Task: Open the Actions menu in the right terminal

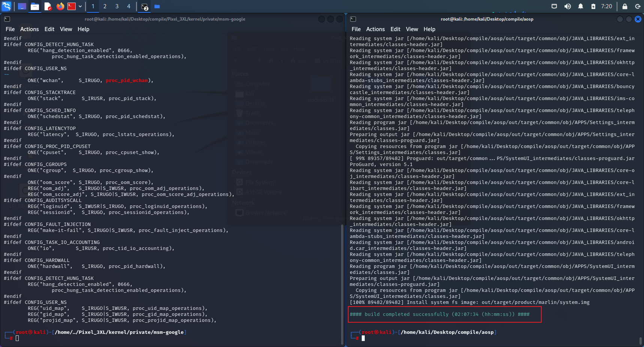Action: click(375, 29)
